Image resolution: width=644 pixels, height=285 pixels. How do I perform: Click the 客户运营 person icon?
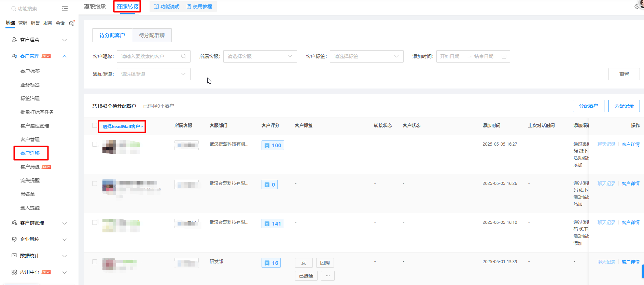pos(14,40)
